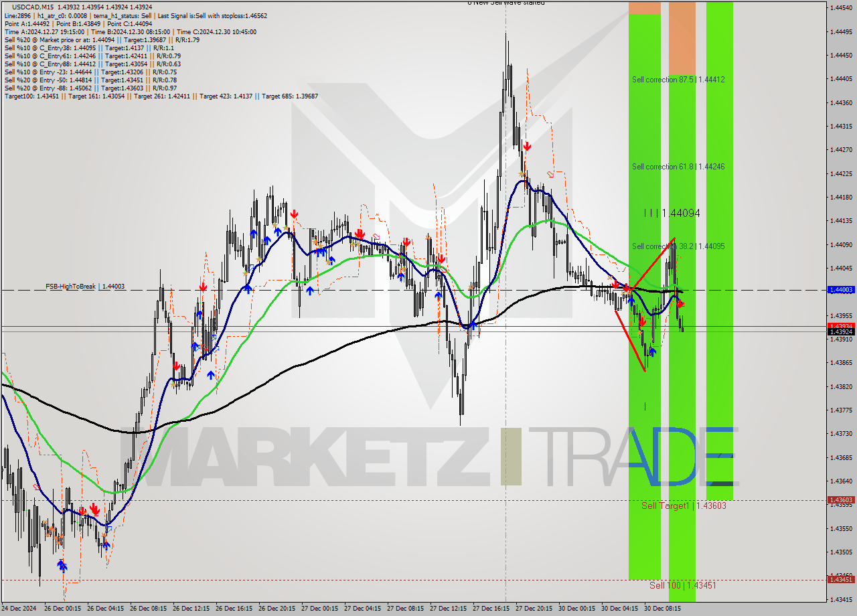
Task: Click 'Sell correction 38.2 | 1.44095' label
Action: point(678,246)
